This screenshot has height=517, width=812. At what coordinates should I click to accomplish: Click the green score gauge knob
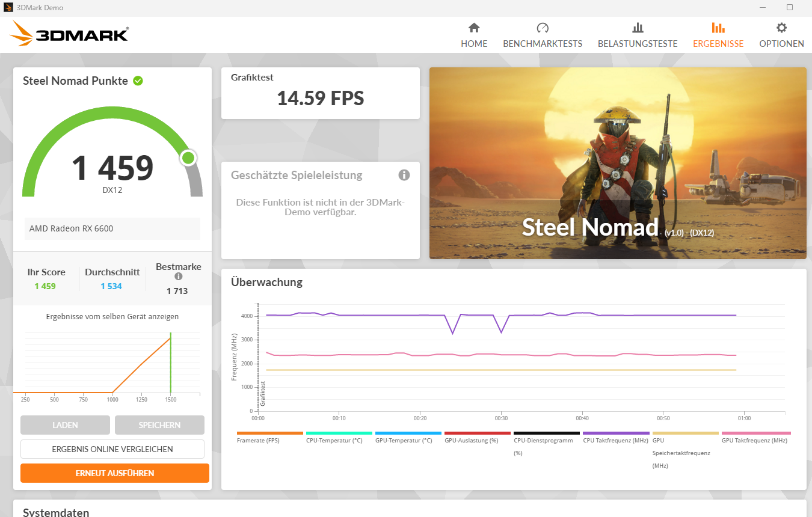click(188, 158)
